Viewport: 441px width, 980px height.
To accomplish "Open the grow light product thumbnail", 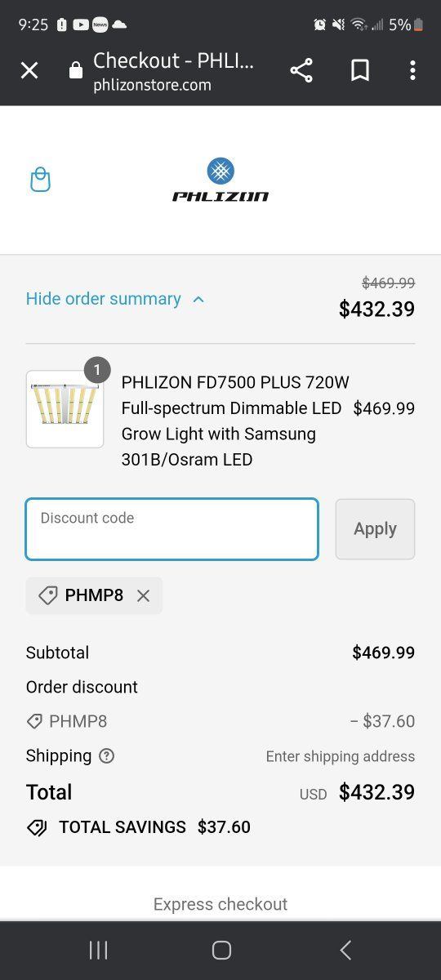I will coord(65,409).
